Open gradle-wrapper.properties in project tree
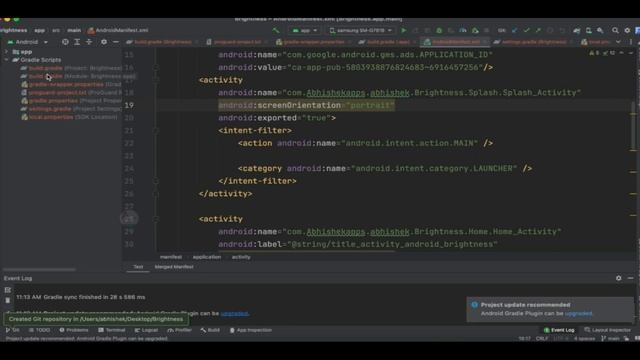This screenshot has height=360, width=640. (x=71, y=84)
